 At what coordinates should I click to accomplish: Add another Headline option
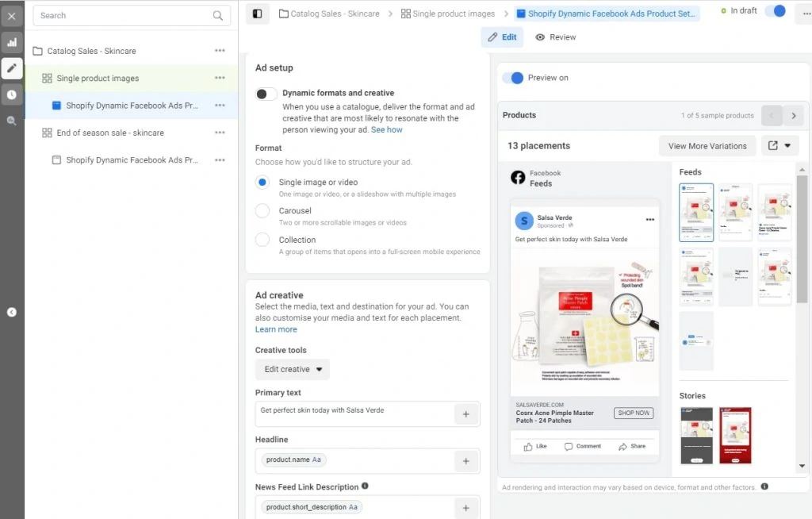coord(466,461)
